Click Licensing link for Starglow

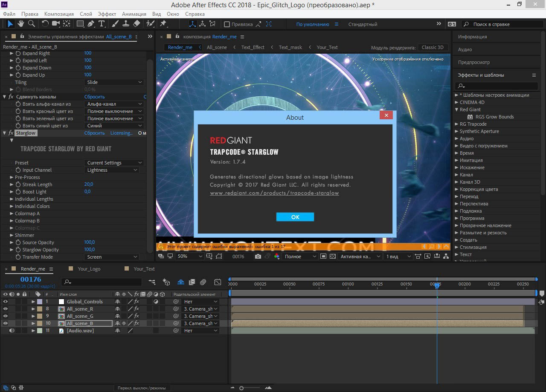(122, 133)
